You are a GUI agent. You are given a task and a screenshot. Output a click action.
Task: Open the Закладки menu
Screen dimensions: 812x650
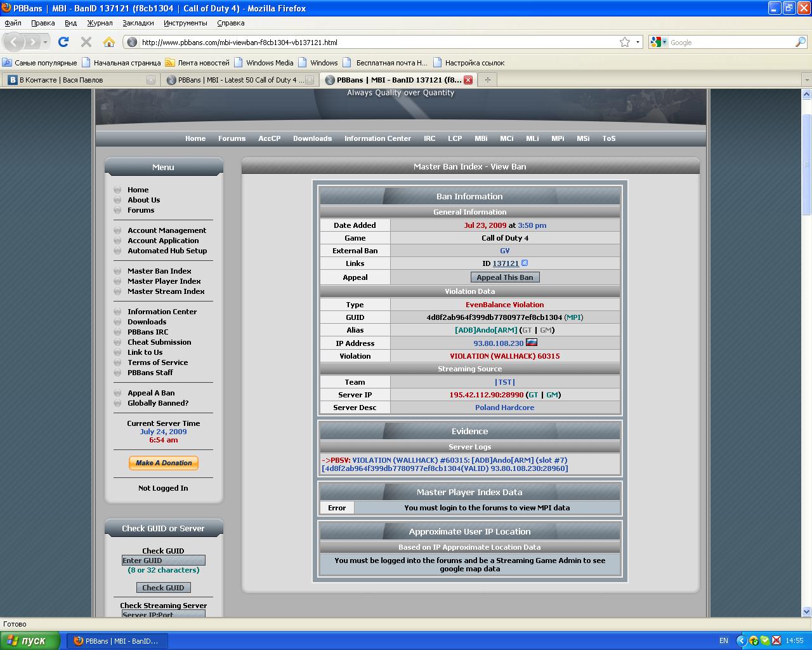pyautogui.click(x=138, y=23)
